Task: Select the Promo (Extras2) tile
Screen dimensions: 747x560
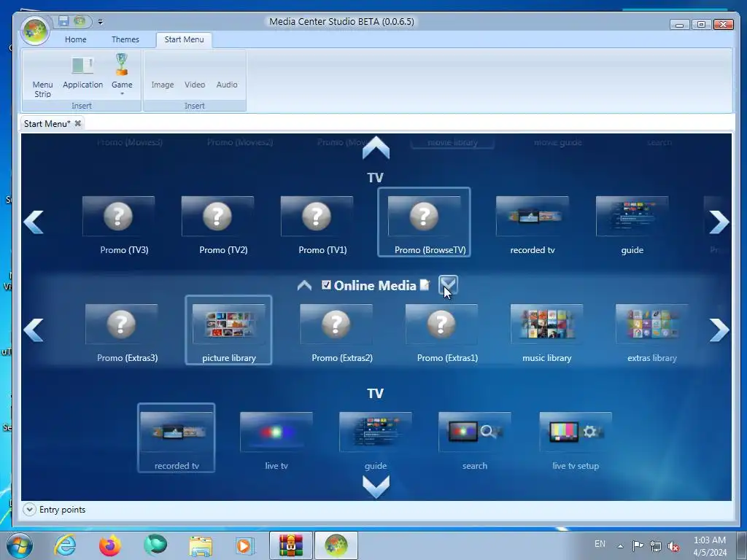Action: click(x=336, y=332)
